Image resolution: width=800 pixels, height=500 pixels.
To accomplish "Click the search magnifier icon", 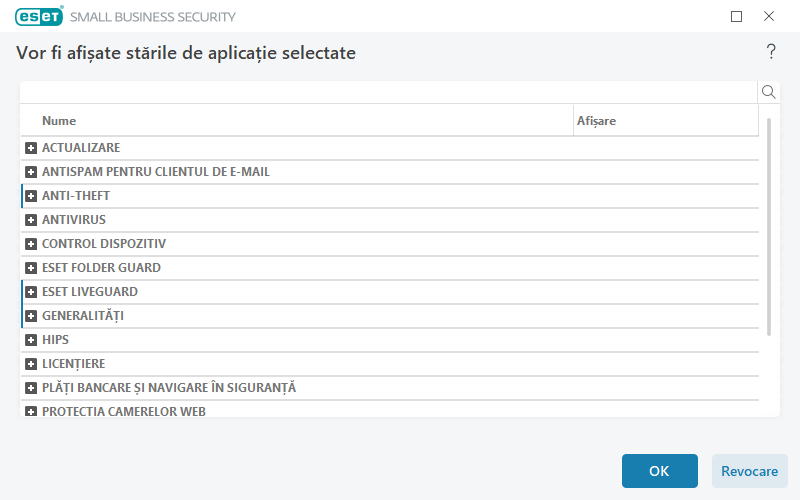I will click(769, 92).
